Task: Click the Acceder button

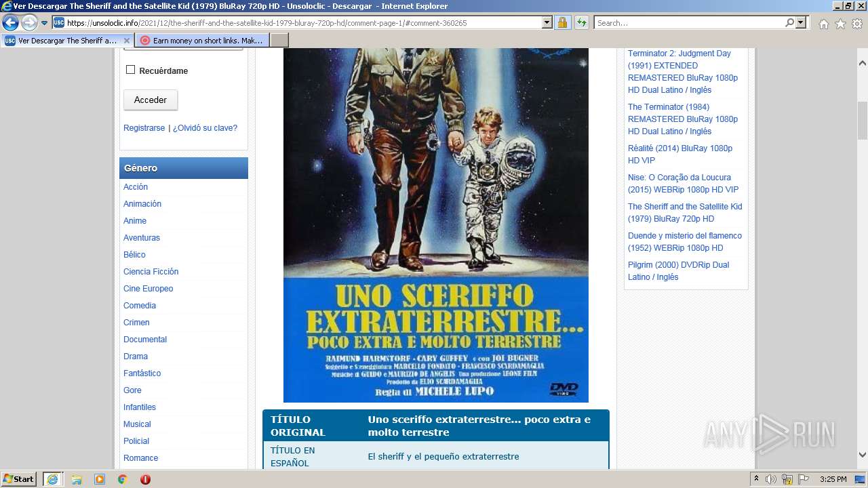Action: [151, 100]
